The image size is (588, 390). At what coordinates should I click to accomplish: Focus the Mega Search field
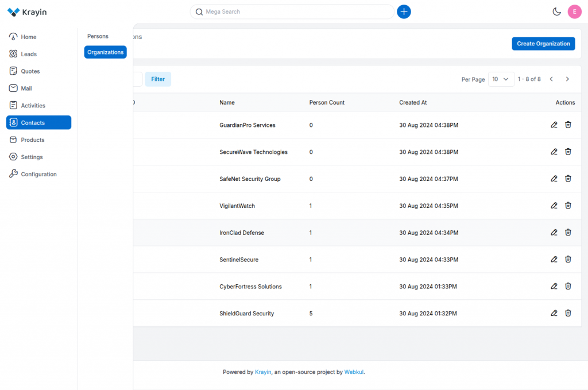point(292,11)
